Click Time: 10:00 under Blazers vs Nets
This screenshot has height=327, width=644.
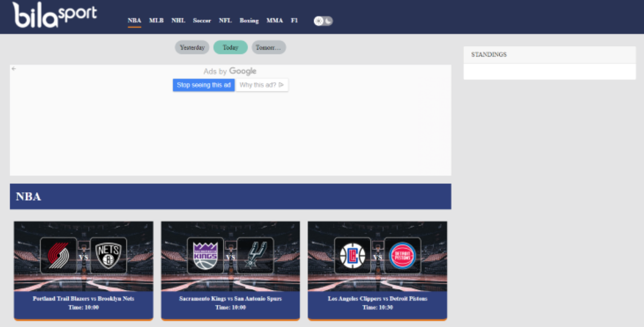[x=83, y=307]
